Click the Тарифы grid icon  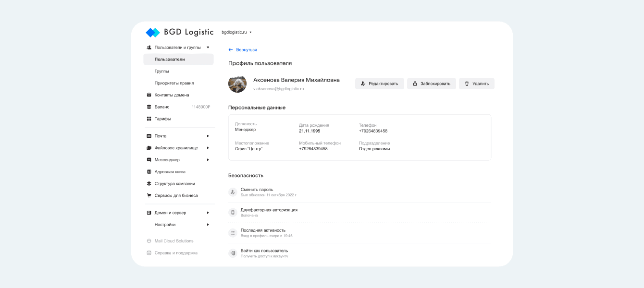(x=149, y=119)
